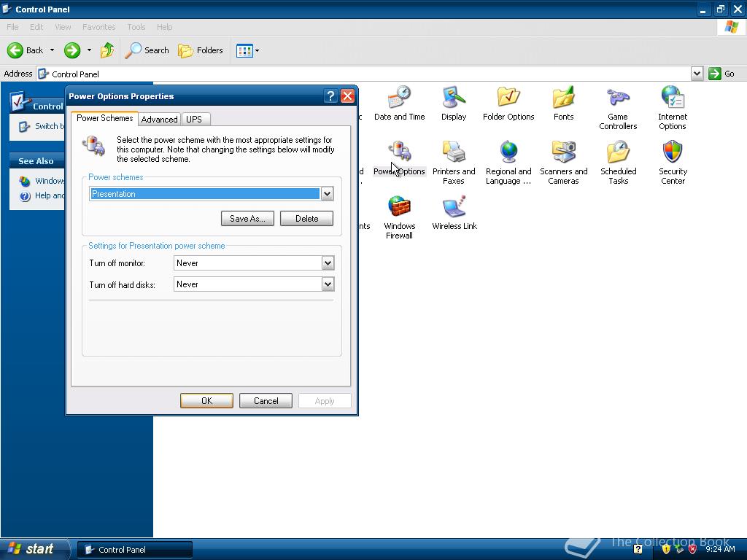Viewport: 747px width, 560px height.
Task: Open the Scheduled Tasks icon
Action: [619, 163]
